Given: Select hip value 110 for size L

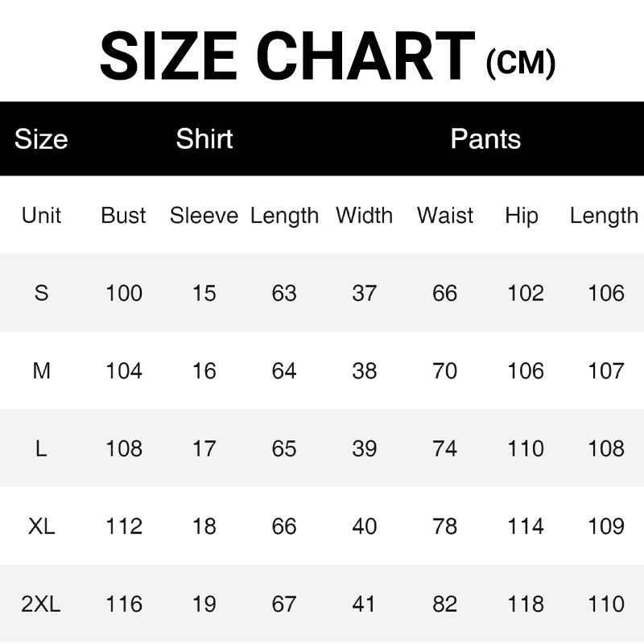Looking at the screenshot, I should [x=526, y=448].
